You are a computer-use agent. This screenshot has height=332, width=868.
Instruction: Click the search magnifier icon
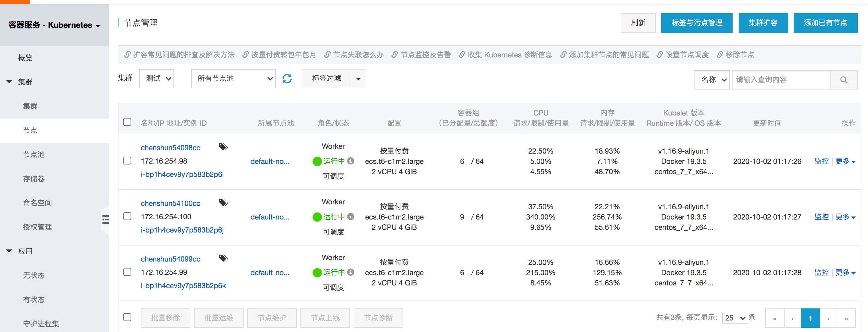click(x=844, y=80)
